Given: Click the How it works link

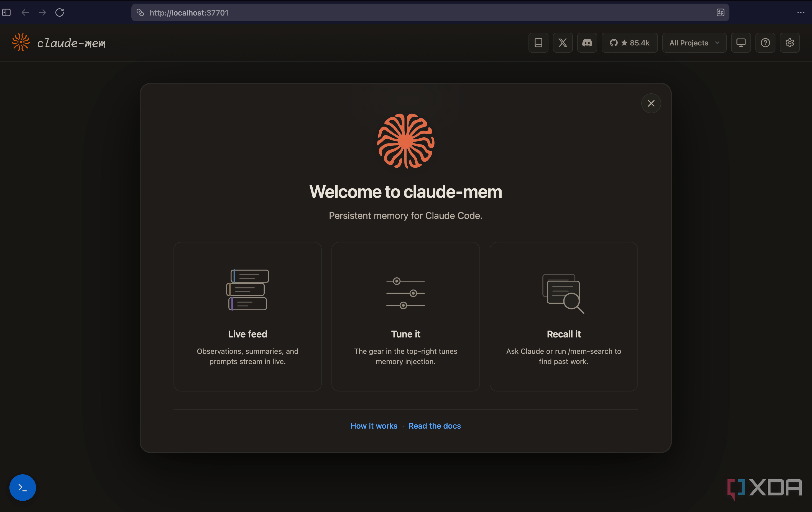Looking at the screenshot, I should click(x=374, y=426).
